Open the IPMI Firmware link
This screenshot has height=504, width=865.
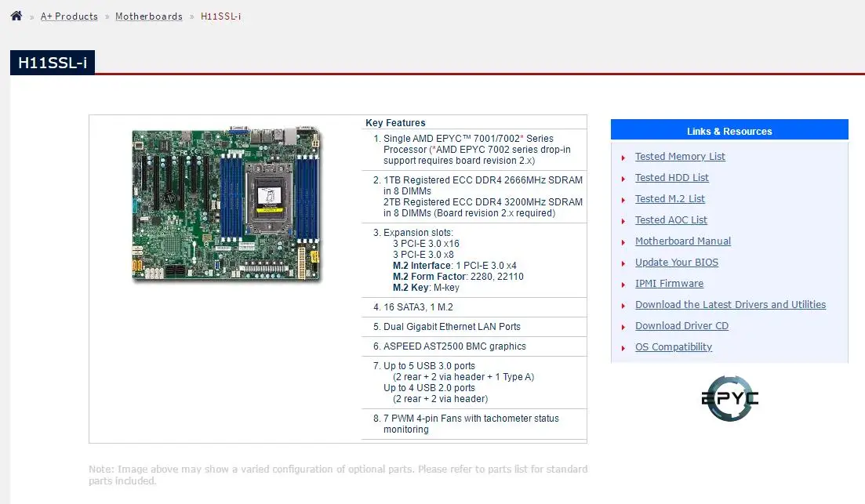coord(669,284)
